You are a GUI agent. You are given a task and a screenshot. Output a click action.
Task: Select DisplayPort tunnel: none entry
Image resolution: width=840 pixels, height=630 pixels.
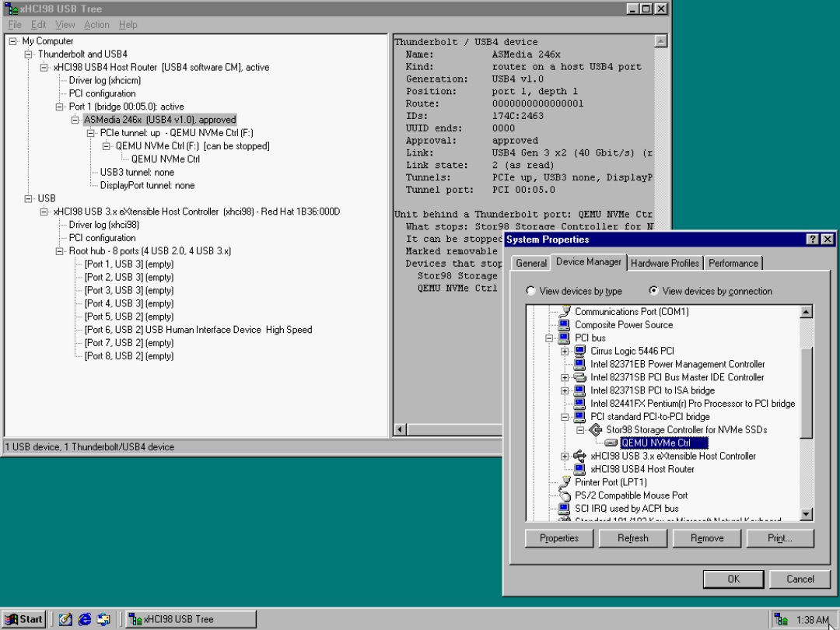pyautogui.click(x=147, y=185)
